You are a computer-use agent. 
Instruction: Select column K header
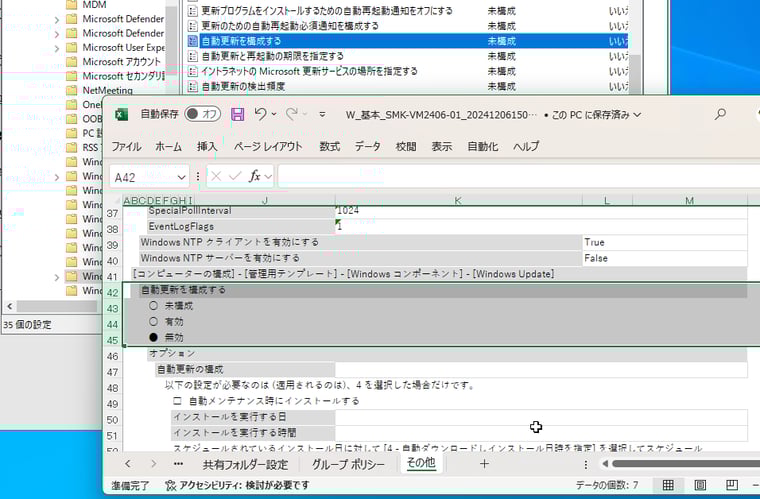458,201
